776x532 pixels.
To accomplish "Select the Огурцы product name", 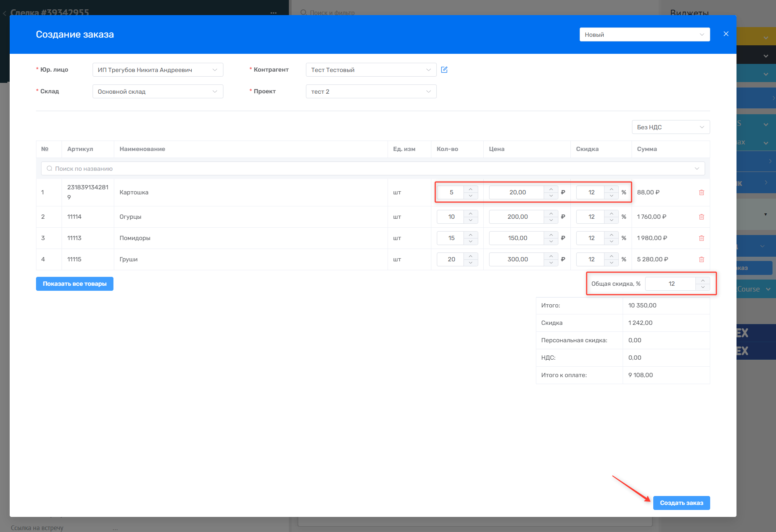I will [x=130, y=217].
